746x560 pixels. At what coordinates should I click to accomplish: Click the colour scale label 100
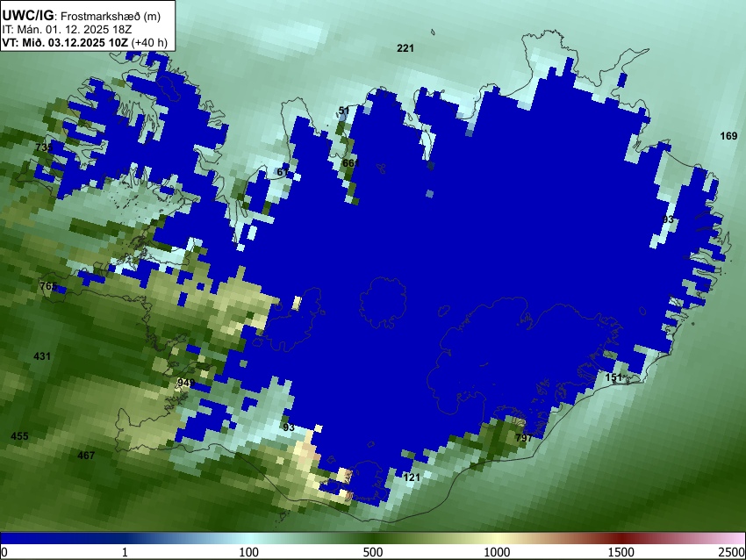(249, 552)
